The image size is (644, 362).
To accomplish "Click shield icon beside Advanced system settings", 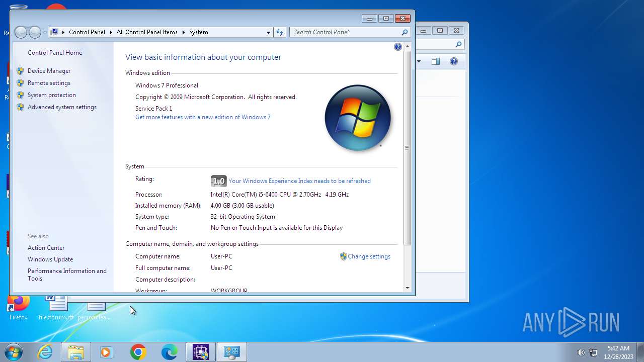I will 20,107.
